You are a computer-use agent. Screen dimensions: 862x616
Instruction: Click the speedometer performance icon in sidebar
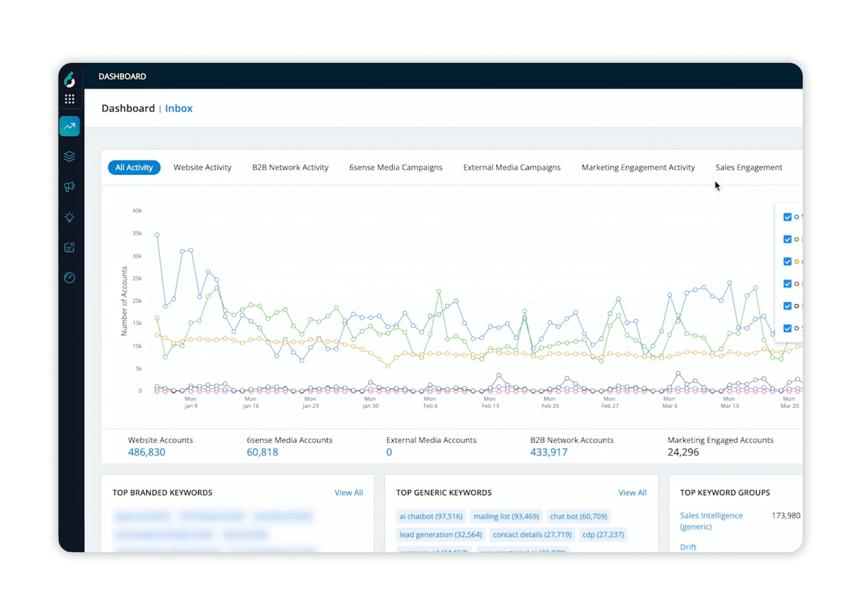point(70,278)
